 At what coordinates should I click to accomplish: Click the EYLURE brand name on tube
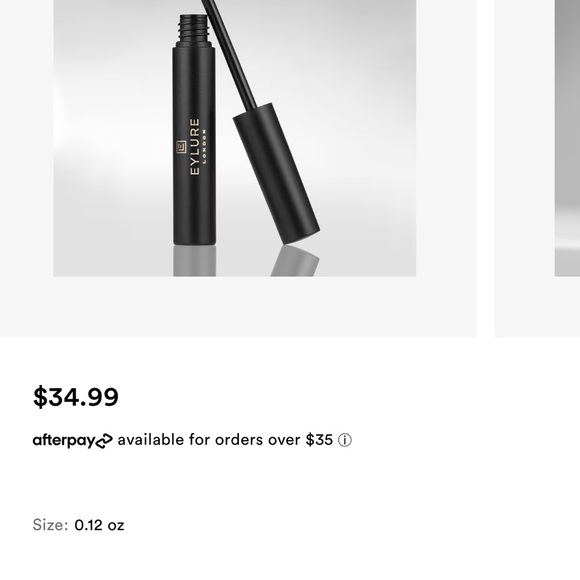point(195,146)
